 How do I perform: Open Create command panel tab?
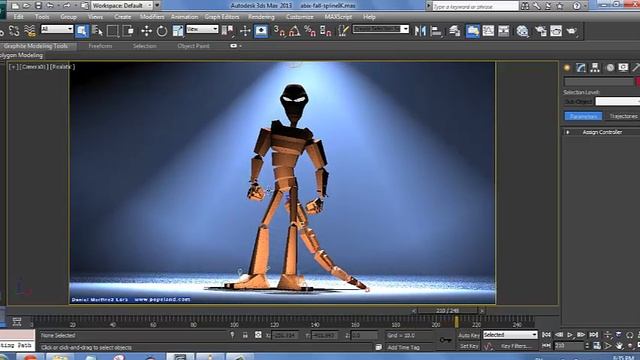point(567,68)
